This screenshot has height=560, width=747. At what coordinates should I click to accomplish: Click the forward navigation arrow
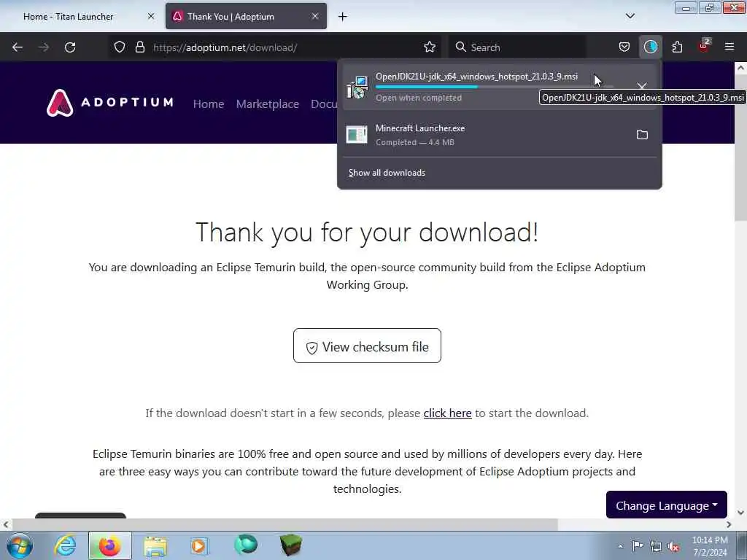(44, 47)
